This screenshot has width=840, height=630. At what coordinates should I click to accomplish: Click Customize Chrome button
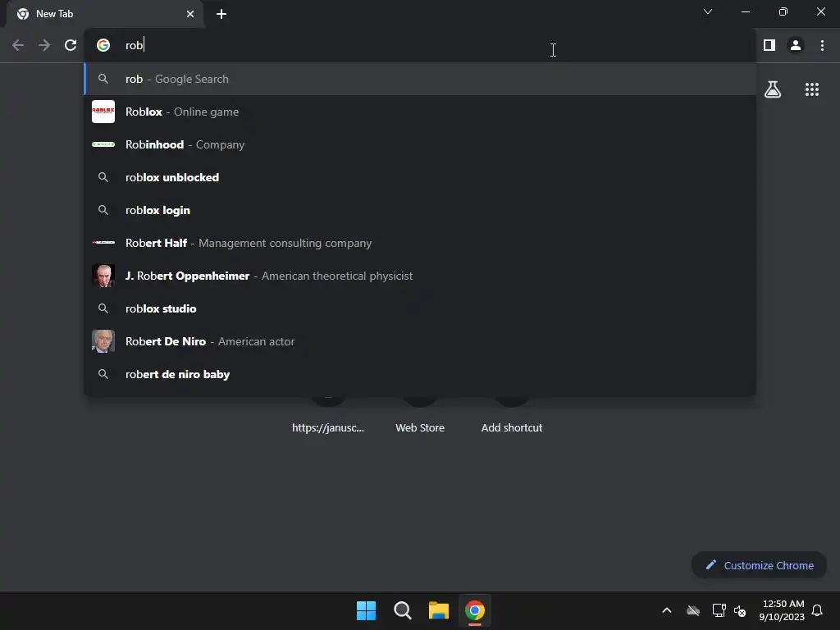tap(759, 565)
